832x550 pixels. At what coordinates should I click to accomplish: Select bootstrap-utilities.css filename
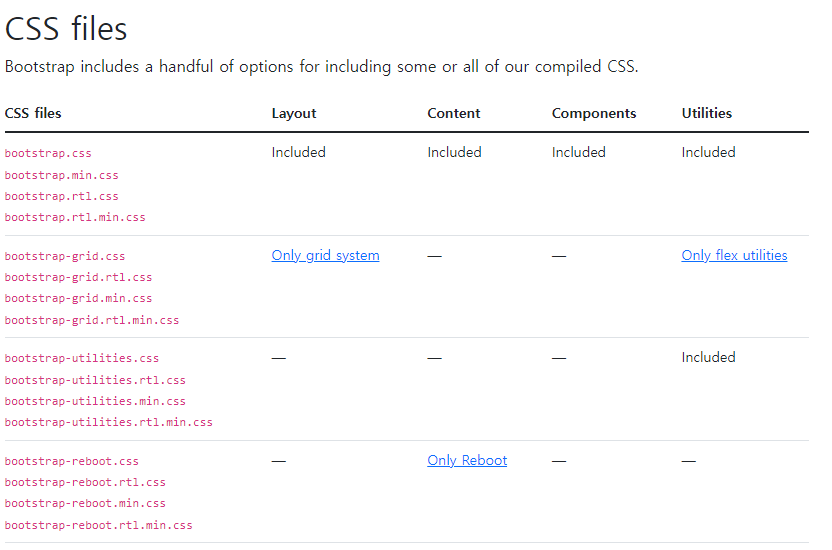coord(82,359)
